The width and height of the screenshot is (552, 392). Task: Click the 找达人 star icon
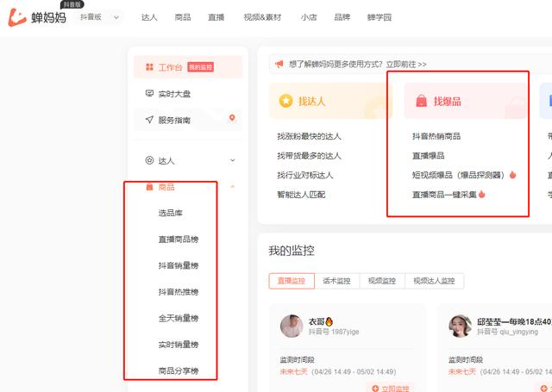[x=285, y=101]
